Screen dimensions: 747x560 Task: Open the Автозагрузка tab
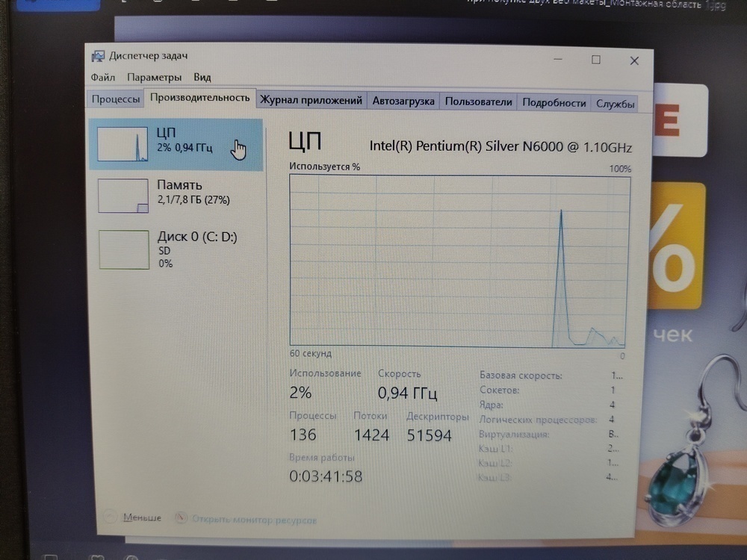(403, 102)
